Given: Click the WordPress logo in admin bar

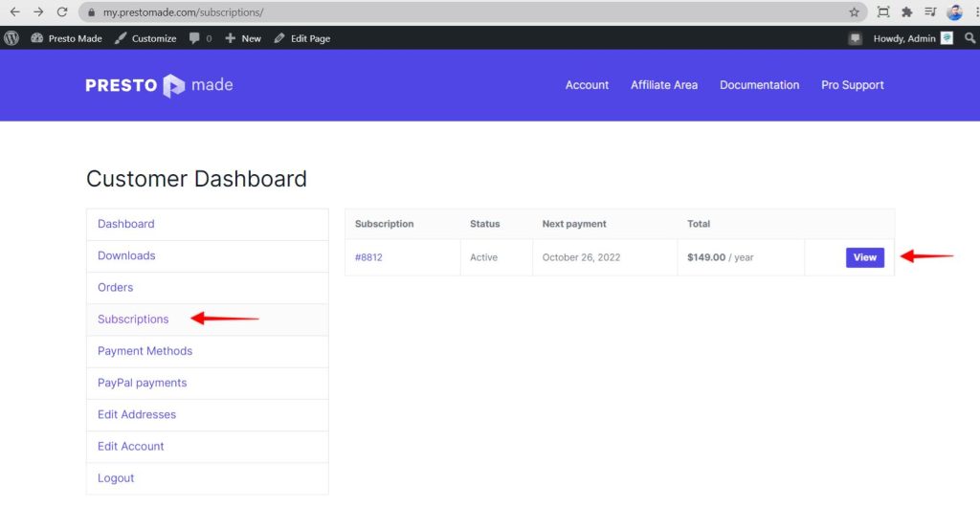Looking at the screenshot, I should tap(11, 38).
